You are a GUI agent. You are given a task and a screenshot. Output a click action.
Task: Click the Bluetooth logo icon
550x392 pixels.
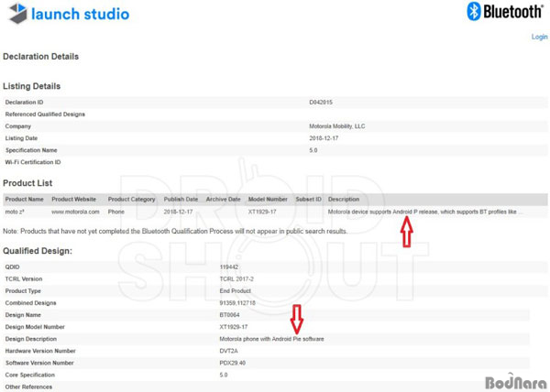pos(474,11)
